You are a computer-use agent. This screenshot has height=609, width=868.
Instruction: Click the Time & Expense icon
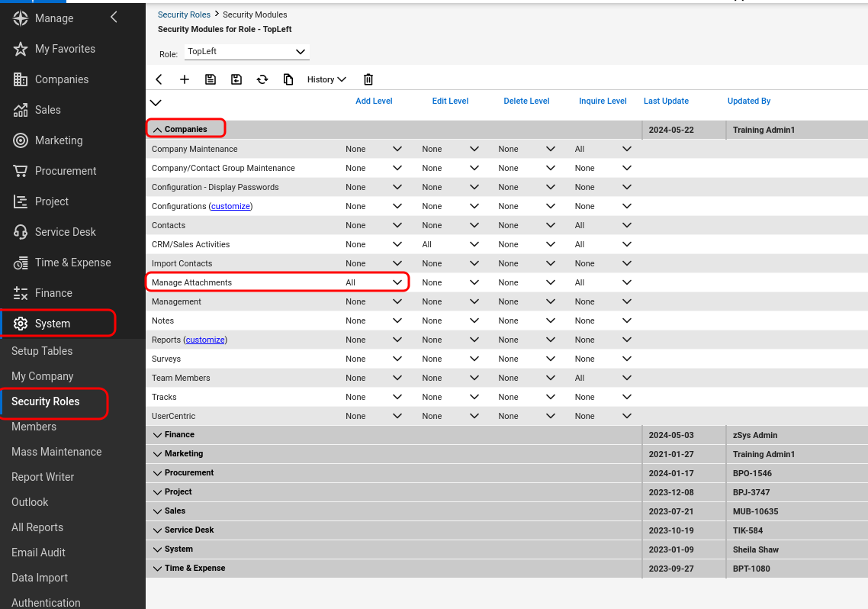[21, 263]
